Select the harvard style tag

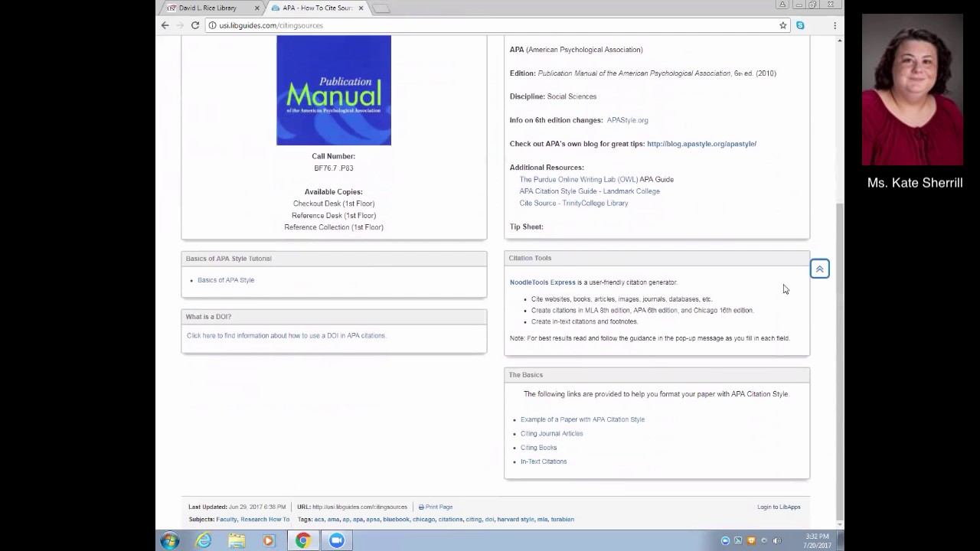[515, 520]
